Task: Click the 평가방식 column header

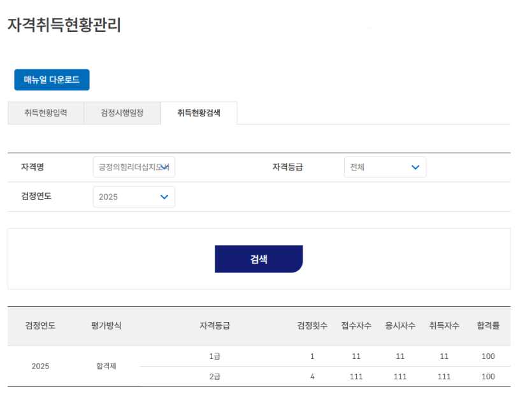Action: [106, 326]
